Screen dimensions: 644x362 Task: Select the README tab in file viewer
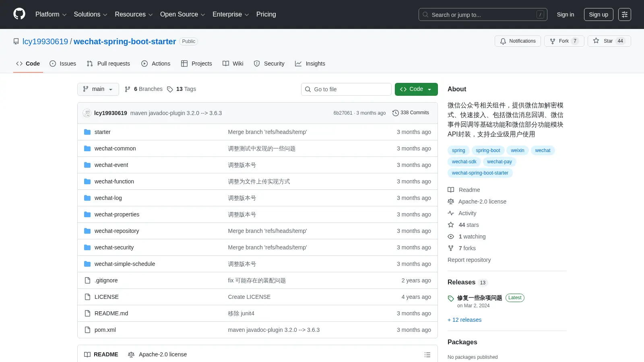click(x=101, y=355)
